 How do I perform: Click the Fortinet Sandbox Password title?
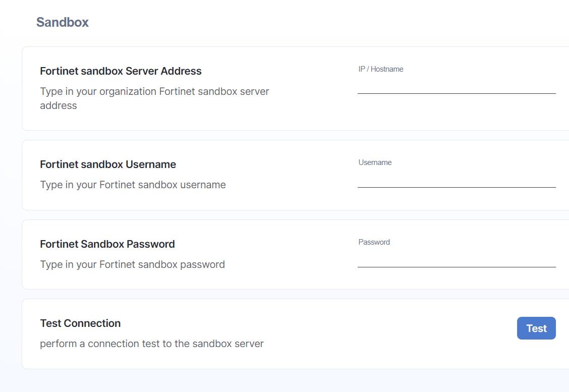tap(107, 244)
